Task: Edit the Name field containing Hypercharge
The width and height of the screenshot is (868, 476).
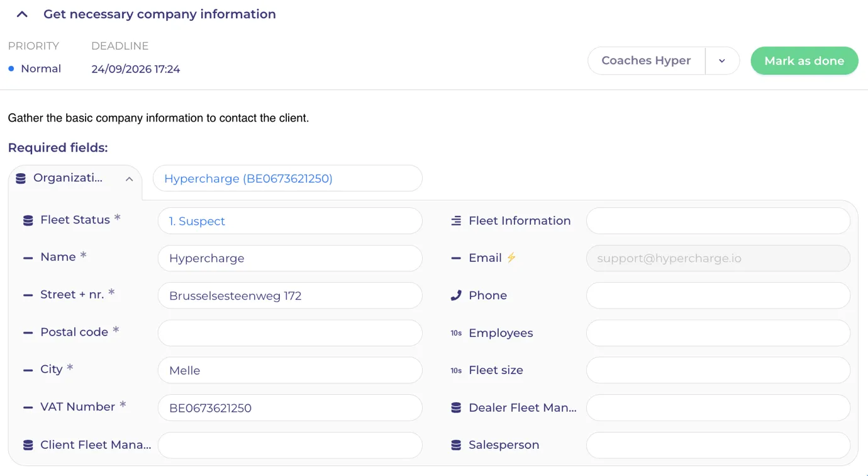Action: [x=290, y=258]
